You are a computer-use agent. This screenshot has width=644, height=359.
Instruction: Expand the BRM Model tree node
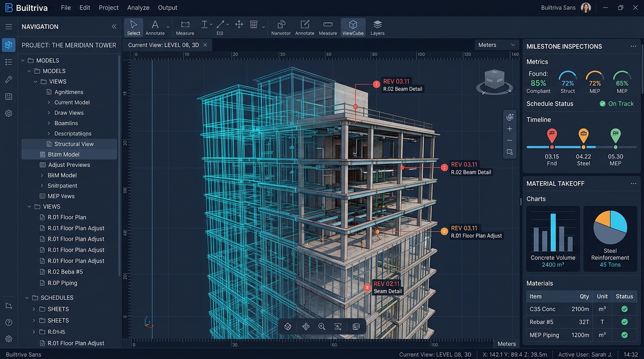coord(42,175)
